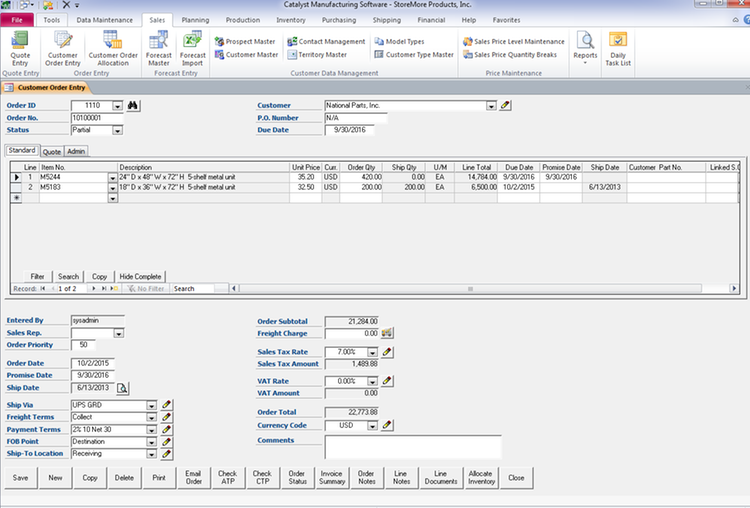Click the pencil edit icon next to Customer
This screenshot has width=750, height=508.
tap(505, 105)
